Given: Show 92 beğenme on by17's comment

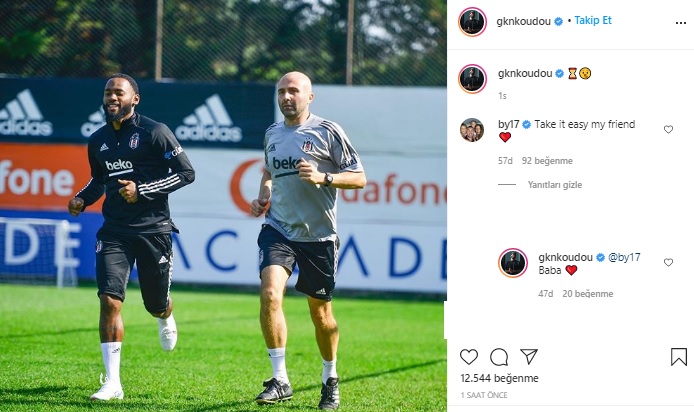Looking at the screenshot, I should (547, 161).
